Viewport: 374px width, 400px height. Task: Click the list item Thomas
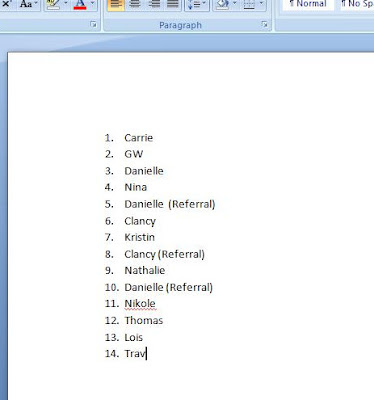click(144, 320)
